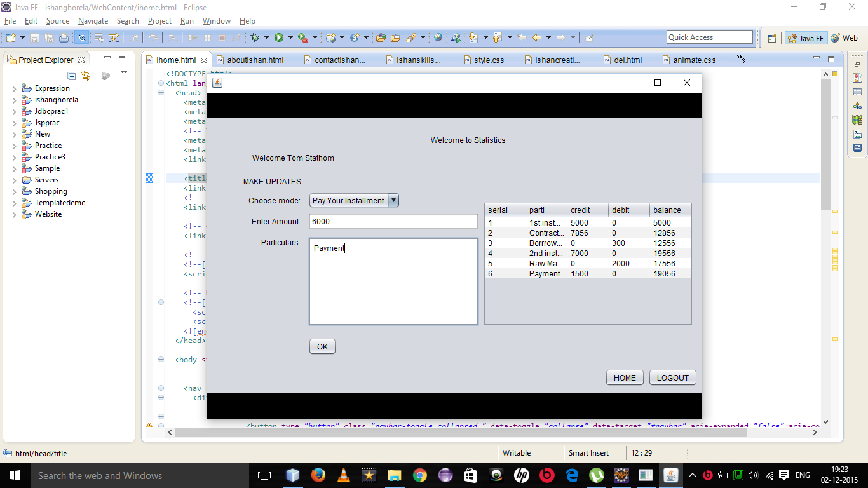Image resolution: width=868 pixels, height=488 pixels.
Task: Expand the Servers folder node
Action: 15,180
